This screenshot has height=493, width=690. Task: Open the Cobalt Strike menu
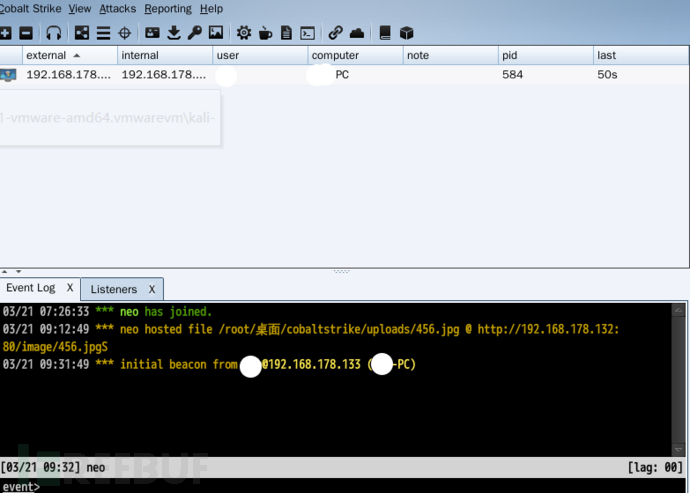coord(30,9)
